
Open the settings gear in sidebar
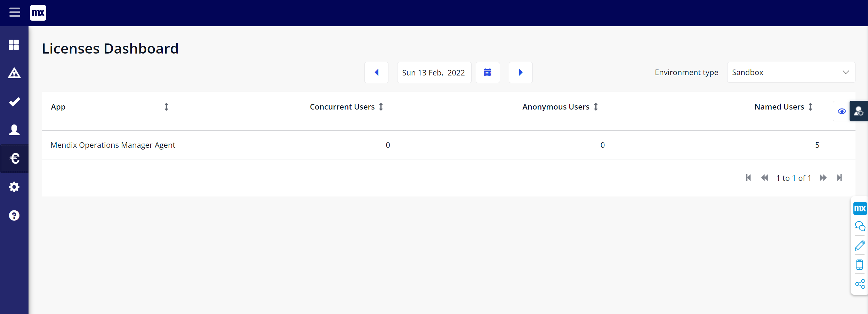point(14,187)
